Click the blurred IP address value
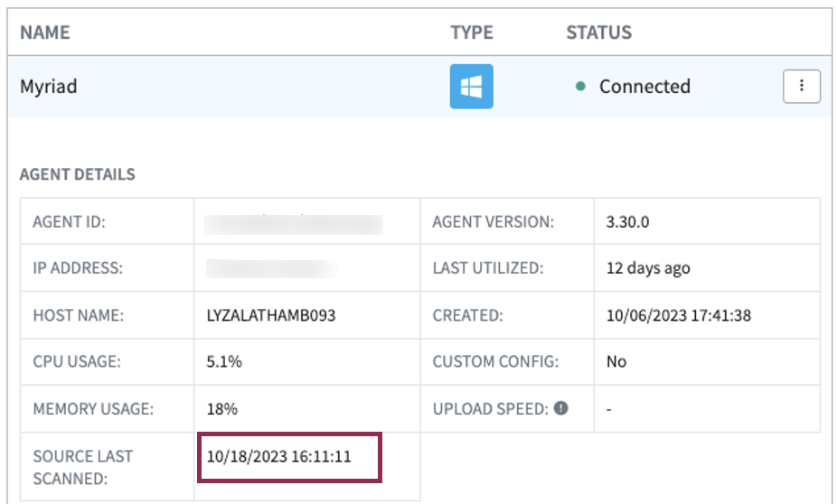Image resolution: width=837 pixels, height=504 pixels. (x=271, y=268)
